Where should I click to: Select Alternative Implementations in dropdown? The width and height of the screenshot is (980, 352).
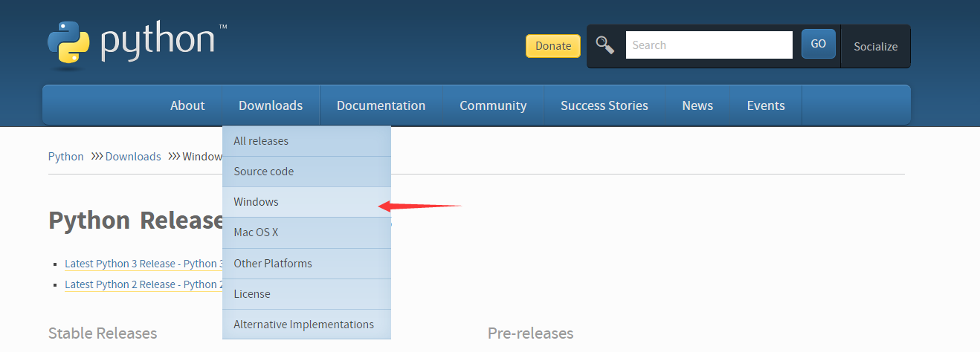click(306, 325)
